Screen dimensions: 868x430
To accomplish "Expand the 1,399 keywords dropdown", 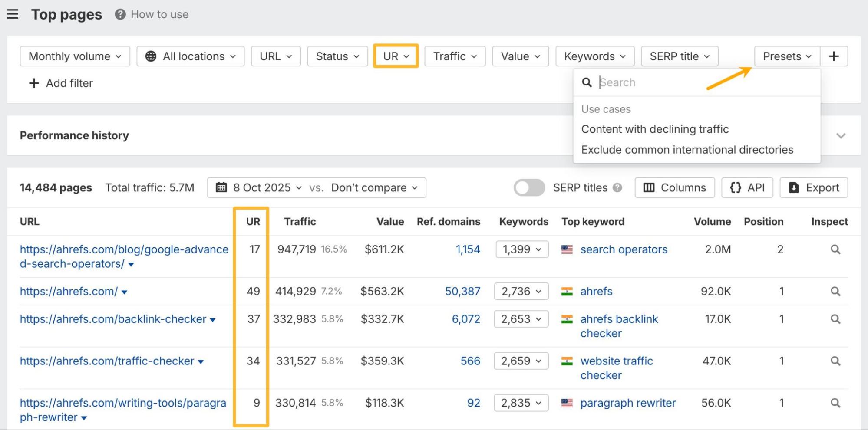I will click(x=522, y=249).
